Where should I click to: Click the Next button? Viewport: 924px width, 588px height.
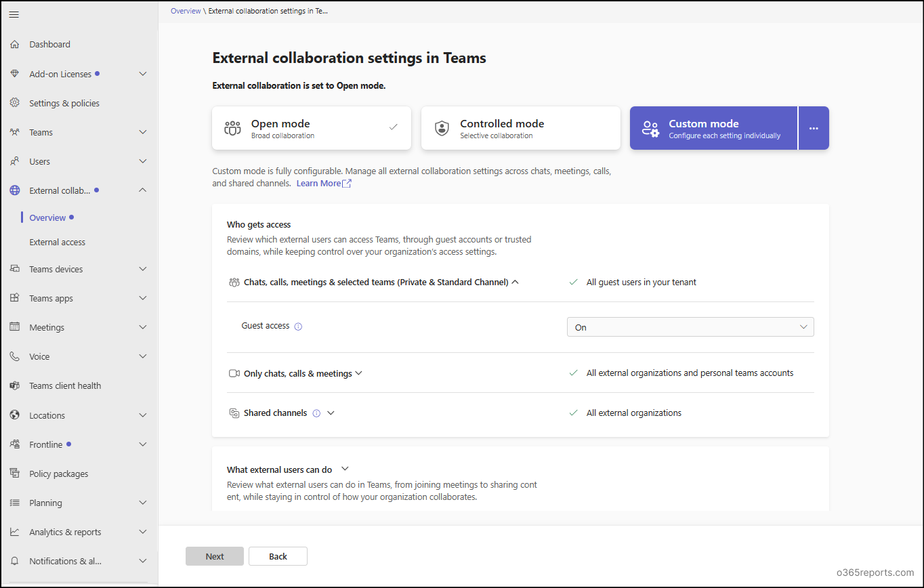point(215,556)
